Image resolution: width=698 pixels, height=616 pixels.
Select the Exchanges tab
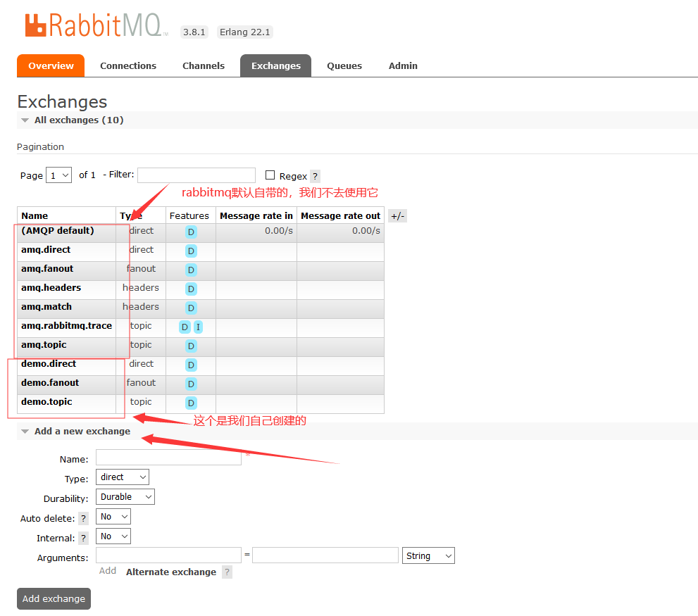276,66
